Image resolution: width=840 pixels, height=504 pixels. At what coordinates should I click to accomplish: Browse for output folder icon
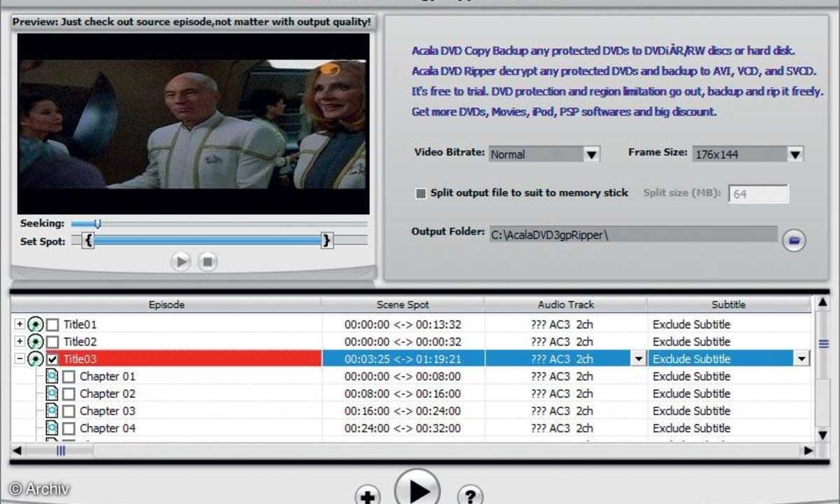click(793, 240)
